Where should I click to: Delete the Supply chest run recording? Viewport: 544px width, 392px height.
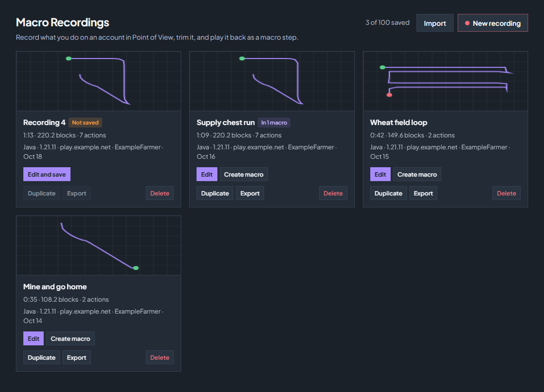(x=333, y=193)
